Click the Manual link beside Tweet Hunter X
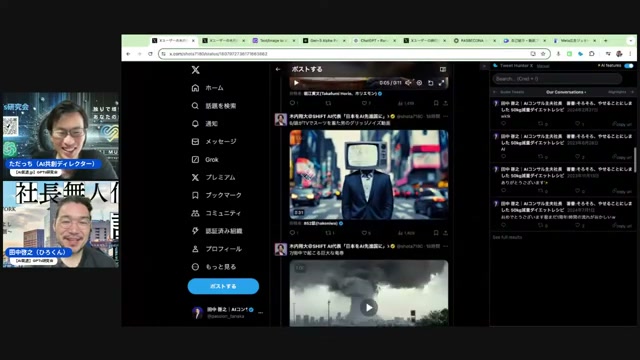640x360 pixels. [543, 66]
